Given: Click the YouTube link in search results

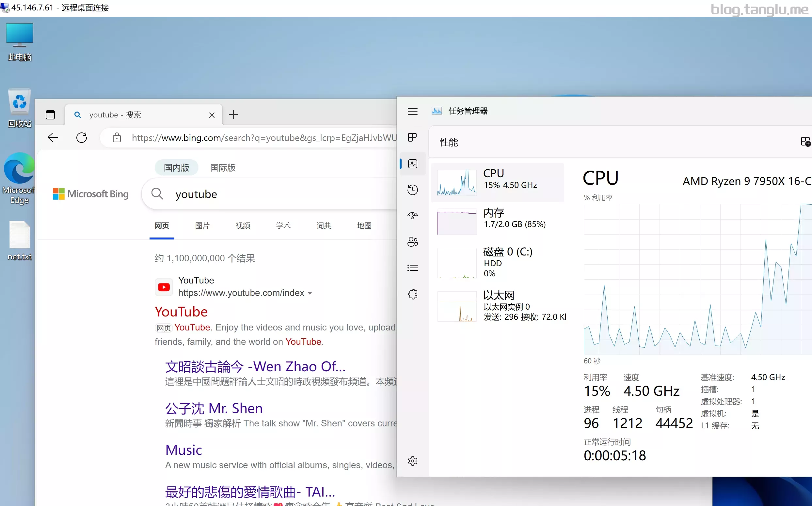Looking at the screenshot, I should point(181,311).
